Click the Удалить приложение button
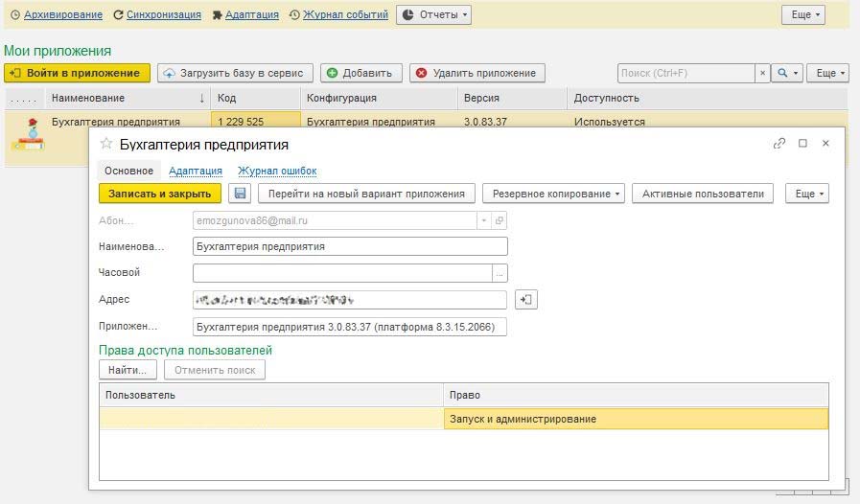The image size is (860, 504). (x=477, y=74)
